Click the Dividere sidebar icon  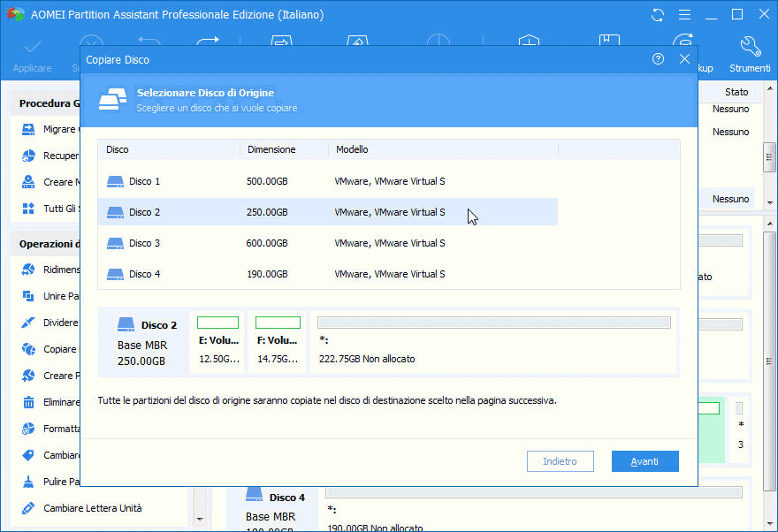coord(28,323)
